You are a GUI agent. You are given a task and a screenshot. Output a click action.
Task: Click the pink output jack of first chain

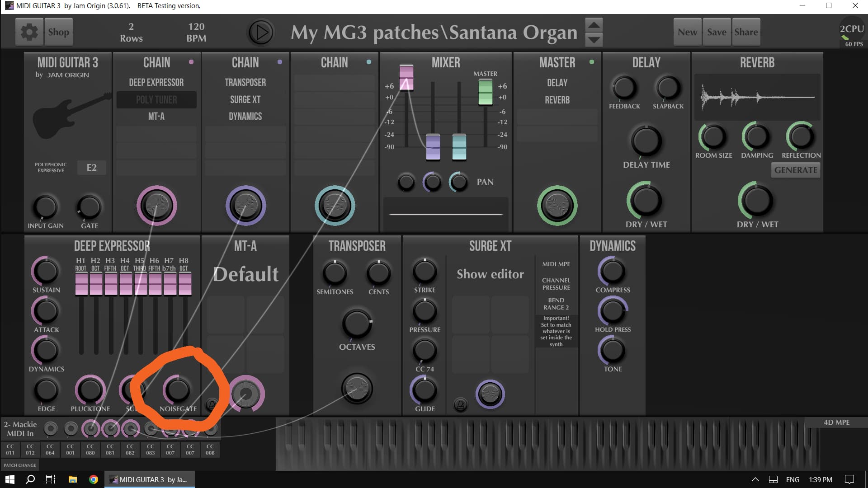click(x=156, y=206)
